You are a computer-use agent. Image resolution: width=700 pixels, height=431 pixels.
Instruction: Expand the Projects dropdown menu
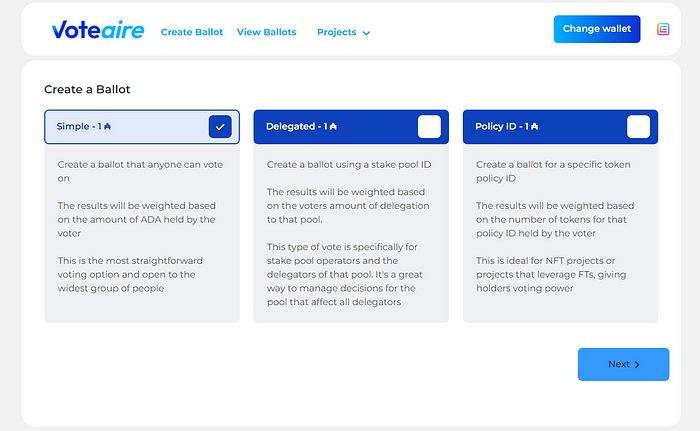(x=343, y=32)
